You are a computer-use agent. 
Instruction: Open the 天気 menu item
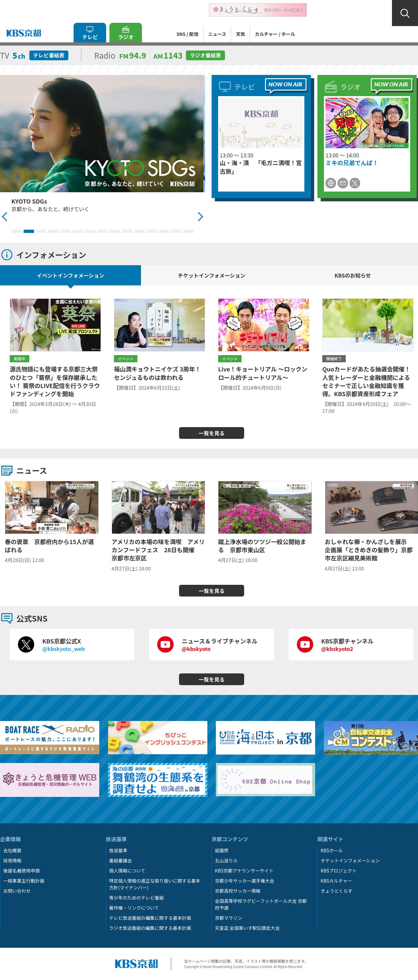(x=241, y=34)
